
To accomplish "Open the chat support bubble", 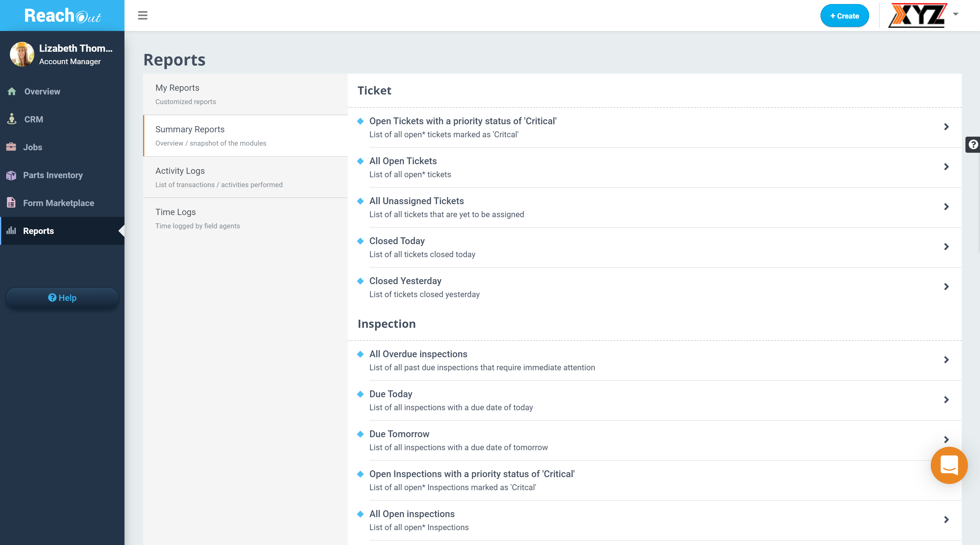I will 949,465.
